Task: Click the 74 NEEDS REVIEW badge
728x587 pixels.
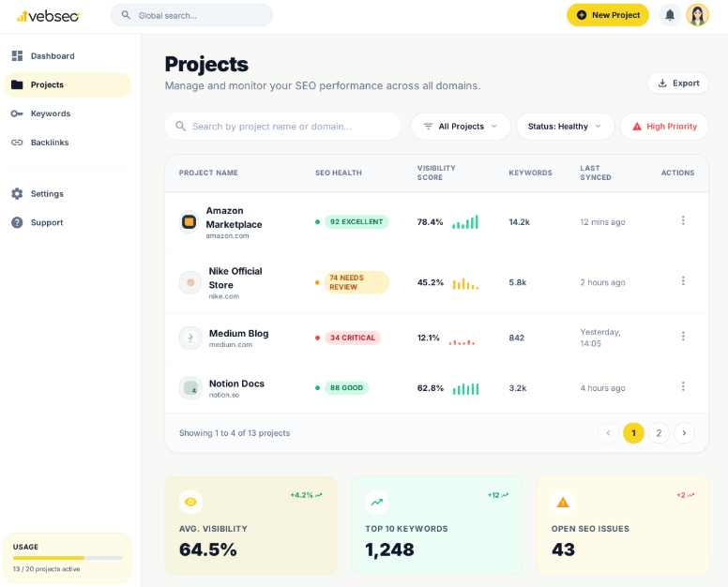Action: point(356,282)
